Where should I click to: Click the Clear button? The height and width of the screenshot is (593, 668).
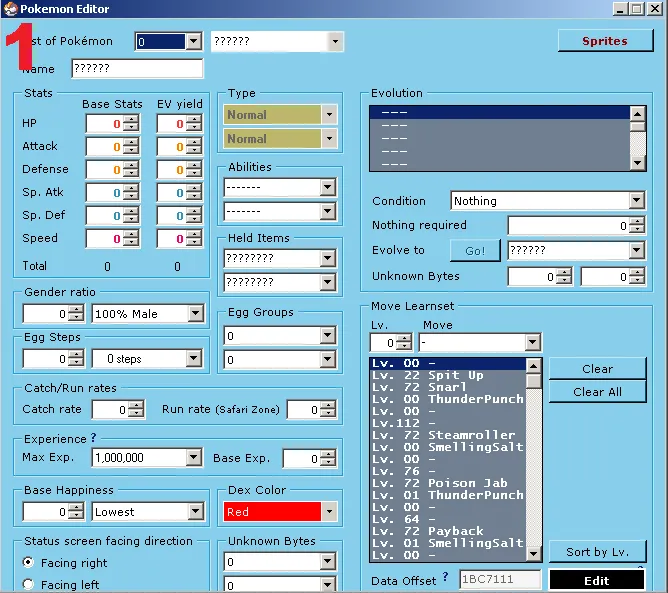click(x=597, y=368)
